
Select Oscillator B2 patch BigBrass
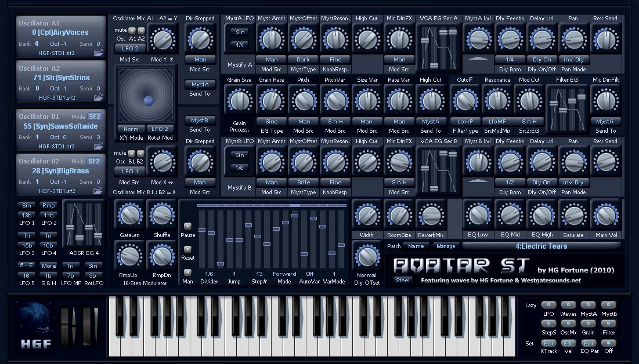[x=60, y=171]
